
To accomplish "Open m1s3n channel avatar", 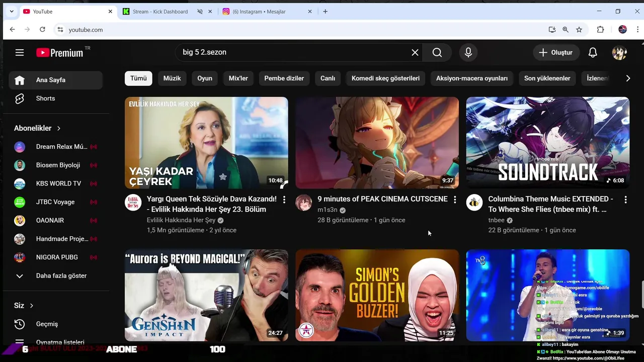I will pyautogui.click(x=304, y=203).
